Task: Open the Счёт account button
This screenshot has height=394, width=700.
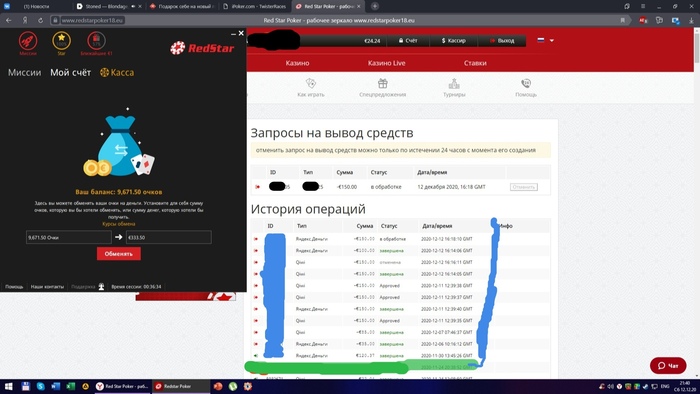Action: pyautogui.click(x=408, y=41)
